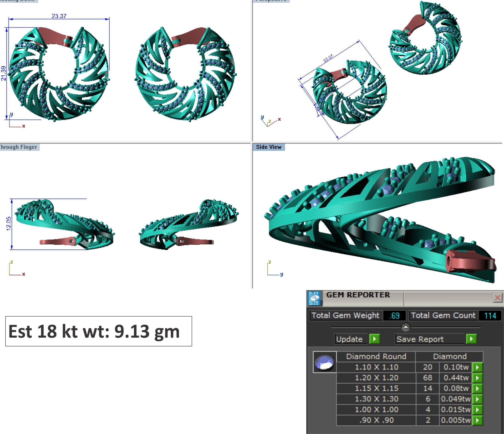Click the Total Gem Weight label

[345, 315]
